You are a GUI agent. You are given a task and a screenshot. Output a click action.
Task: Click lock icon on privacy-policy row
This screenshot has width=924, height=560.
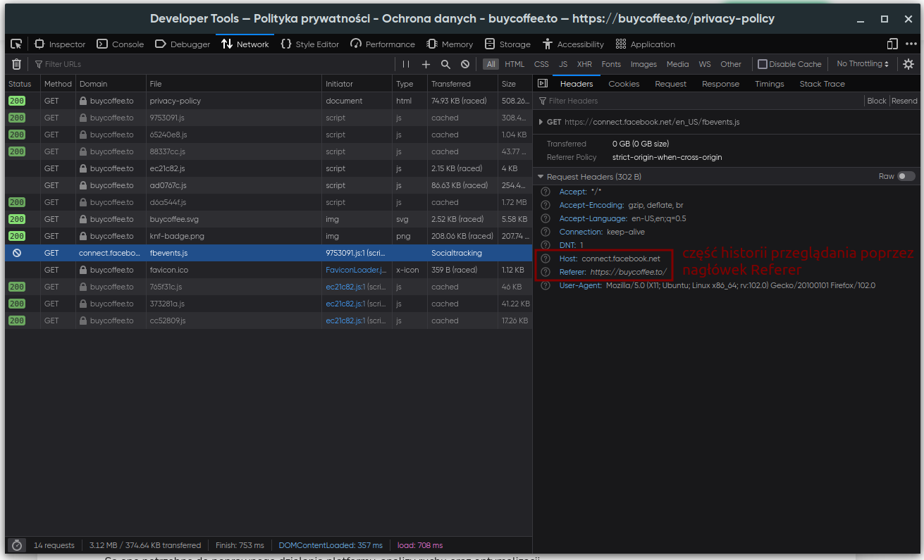pos(83,101)
